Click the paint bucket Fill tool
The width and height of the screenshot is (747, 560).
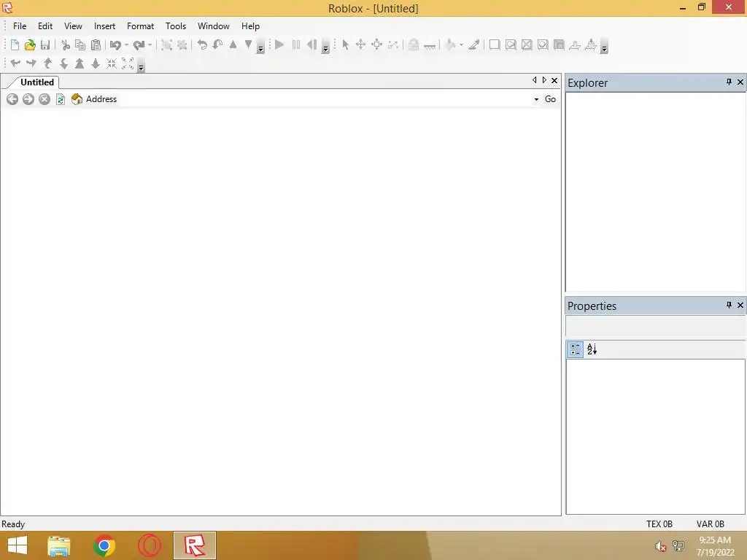[x=450, y=44]
